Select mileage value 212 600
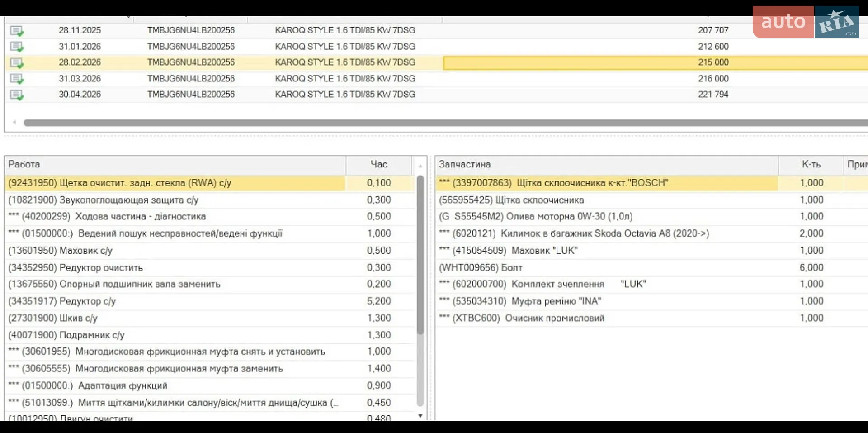This screenshot has width=868, height=433. tap(713, 47)
